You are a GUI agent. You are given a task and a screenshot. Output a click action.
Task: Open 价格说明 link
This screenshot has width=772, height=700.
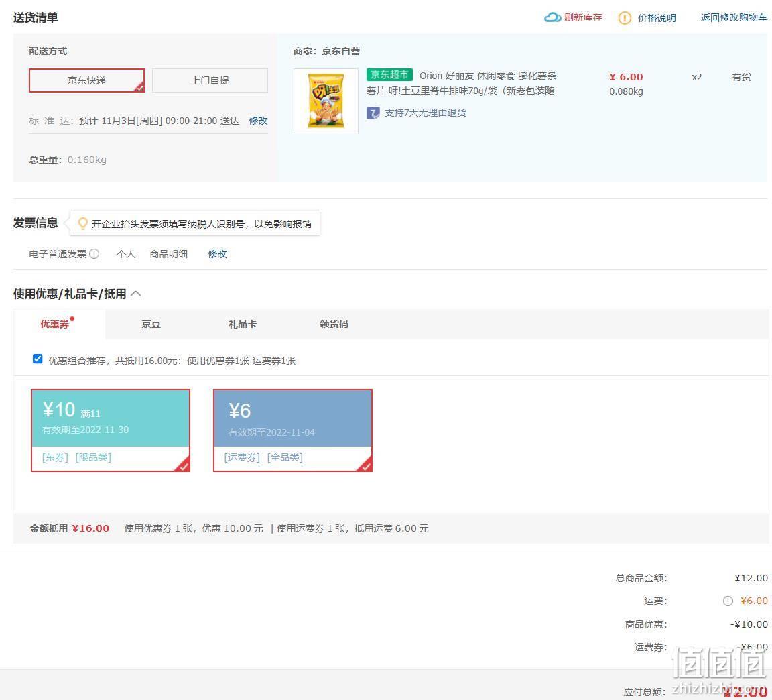(x=657, y=18)
